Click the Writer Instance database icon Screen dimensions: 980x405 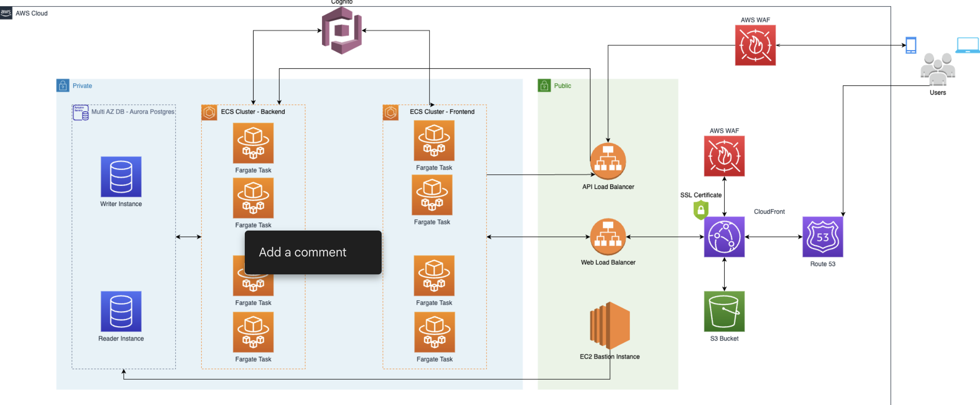point(121,177)
